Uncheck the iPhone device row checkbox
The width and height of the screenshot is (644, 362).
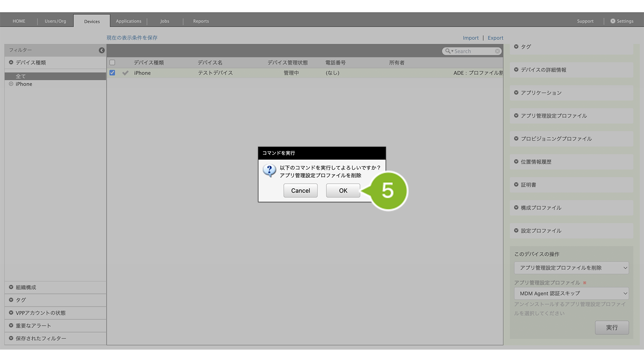point(112,73)
